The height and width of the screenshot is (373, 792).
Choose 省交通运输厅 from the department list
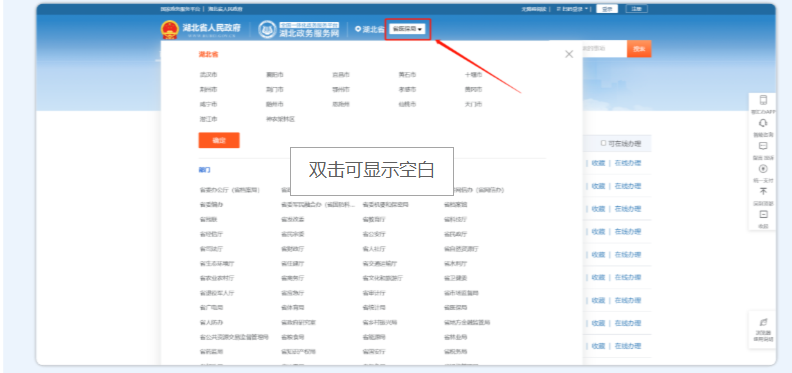click(x=380, y=263)
